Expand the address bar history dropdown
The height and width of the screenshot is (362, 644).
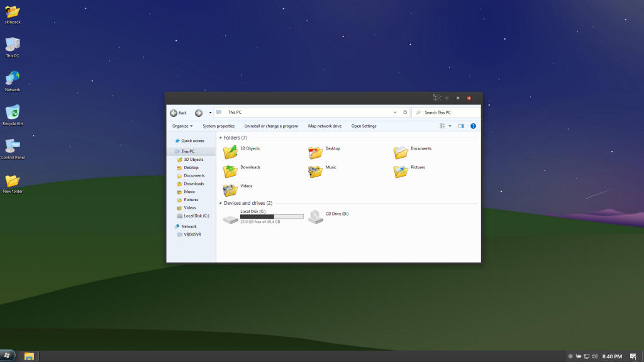click(395, 112)
